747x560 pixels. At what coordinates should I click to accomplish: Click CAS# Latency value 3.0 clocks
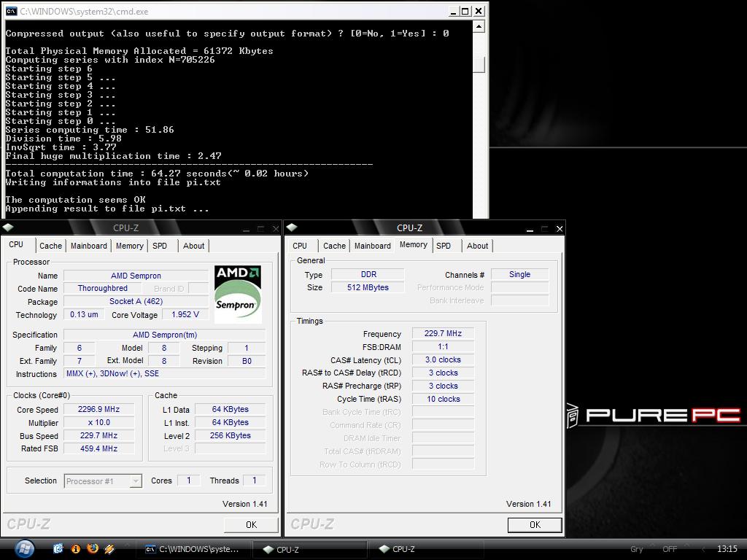[x=443, y=360]
